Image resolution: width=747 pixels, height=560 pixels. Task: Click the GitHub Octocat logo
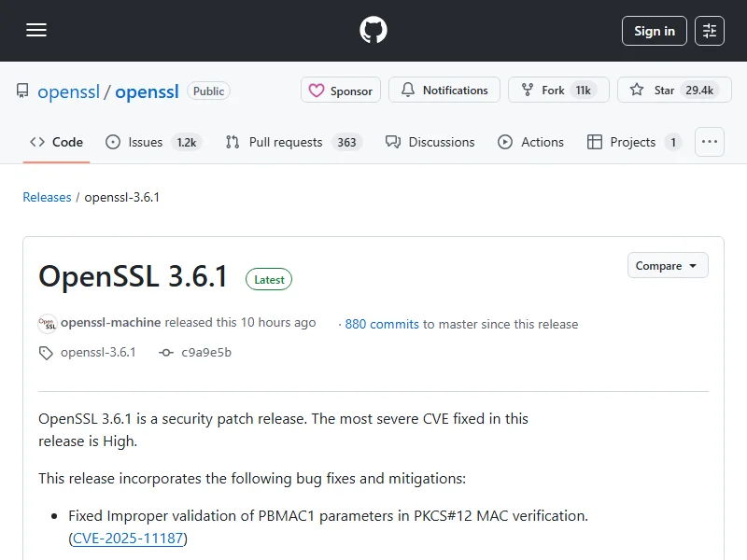373,31
